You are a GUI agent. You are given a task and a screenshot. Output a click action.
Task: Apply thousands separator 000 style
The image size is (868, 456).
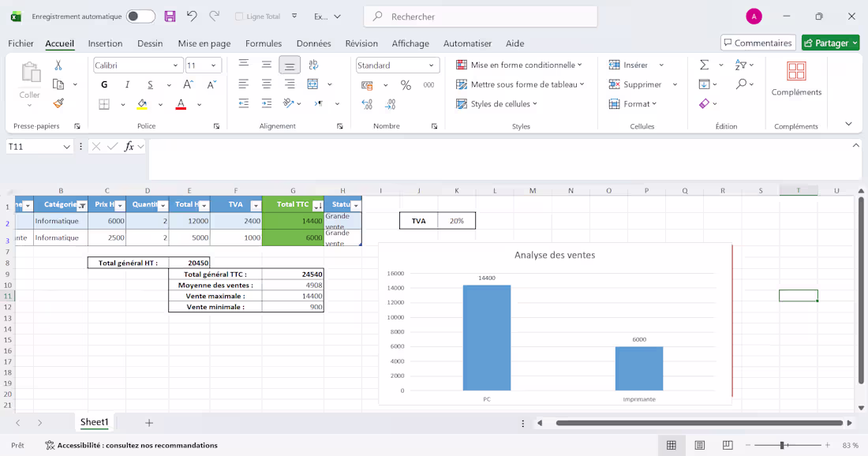coord(428,84)
